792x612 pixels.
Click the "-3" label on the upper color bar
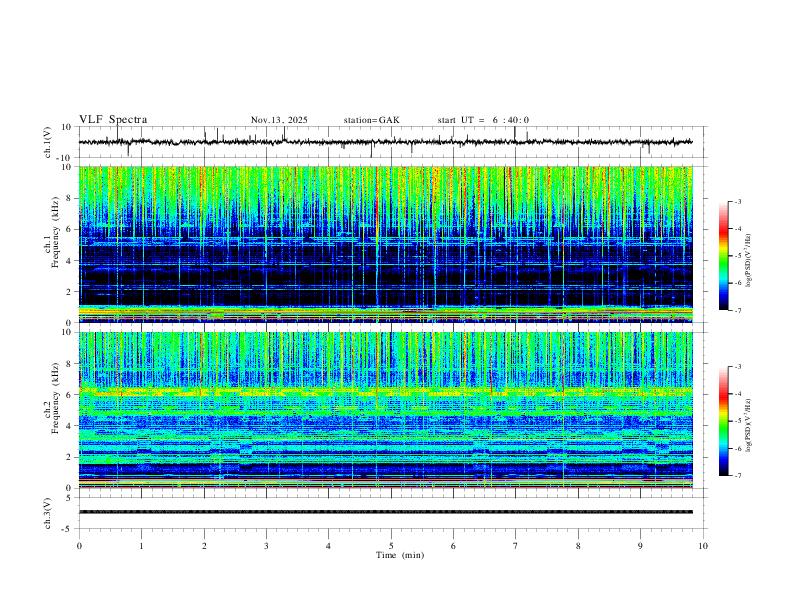tap(738, 201)
